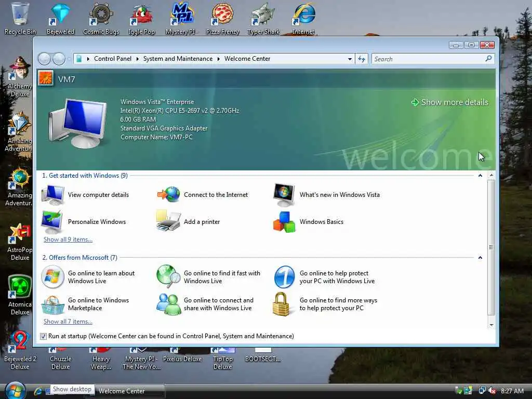Click the Windows Marketplace basket icon
This screenshot has height=399, width=532.
[x=52, y=304]
